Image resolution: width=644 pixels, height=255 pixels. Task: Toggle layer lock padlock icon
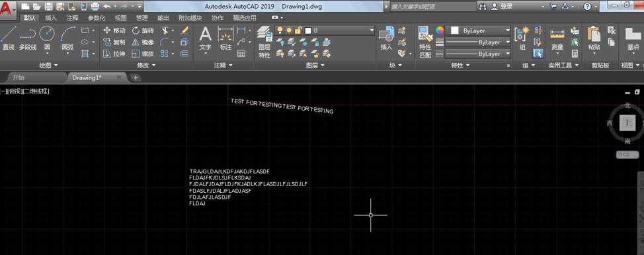(298, 30)
